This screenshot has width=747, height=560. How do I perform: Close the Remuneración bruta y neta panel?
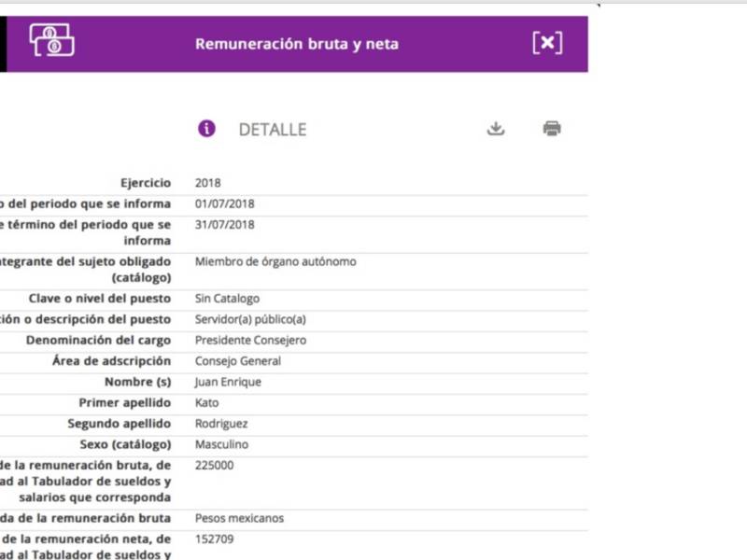(547, 43)
